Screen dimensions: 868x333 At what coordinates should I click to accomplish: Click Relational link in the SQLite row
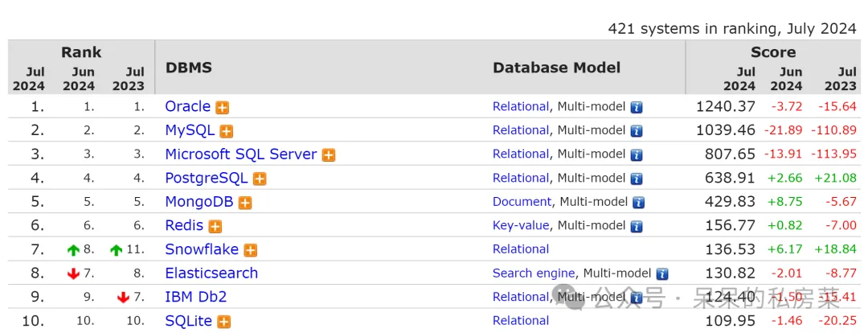click(x=521, y=321)
